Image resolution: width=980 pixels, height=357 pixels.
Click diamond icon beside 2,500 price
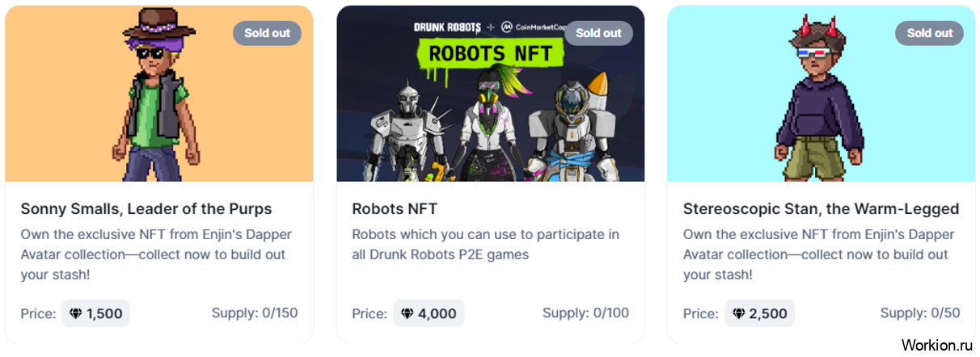739,314
